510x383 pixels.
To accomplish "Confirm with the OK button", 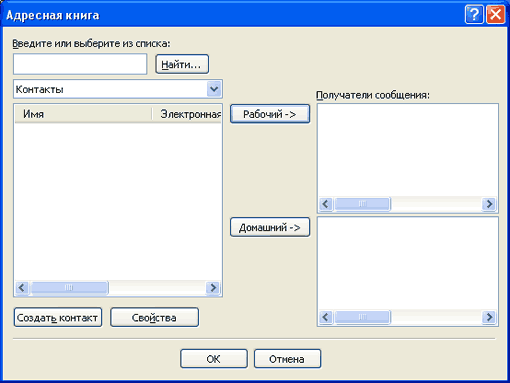I will 214,359.
